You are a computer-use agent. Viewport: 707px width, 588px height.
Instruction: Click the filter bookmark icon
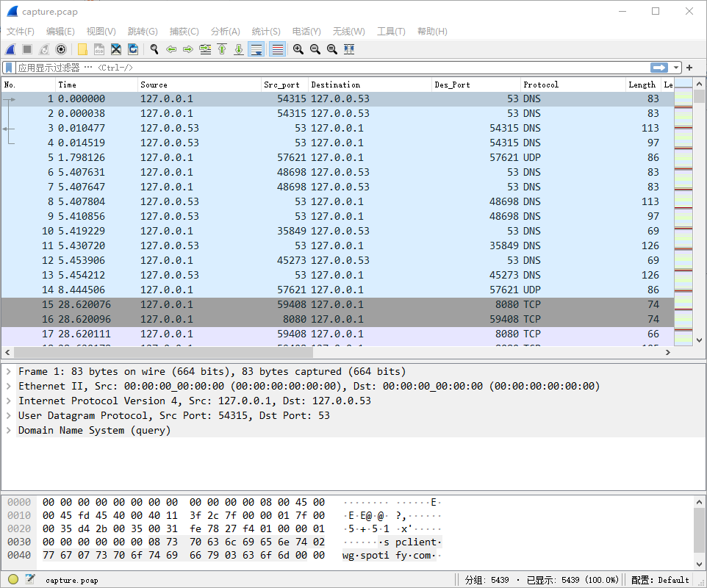click(9, 68)
